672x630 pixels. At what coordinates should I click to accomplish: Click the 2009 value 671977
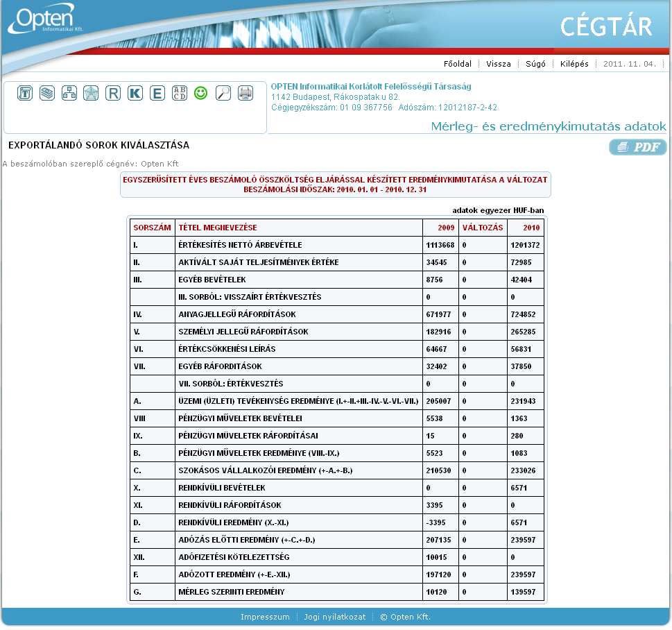click(438, 314)
